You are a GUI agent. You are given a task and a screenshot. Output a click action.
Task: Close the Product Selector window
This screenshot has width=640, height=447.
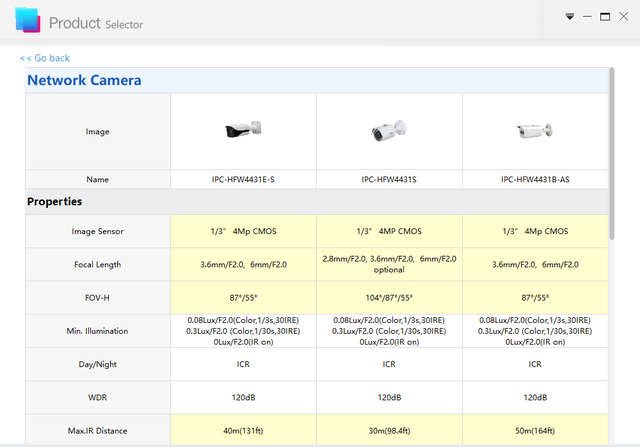point(623,16)
